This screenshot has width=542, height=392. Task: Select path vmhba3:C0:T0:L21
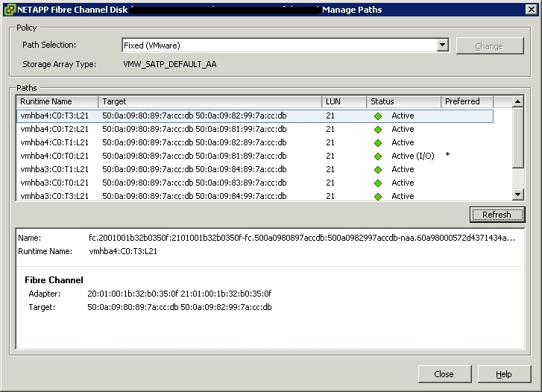pyautogui.click(x=255, y=183)
